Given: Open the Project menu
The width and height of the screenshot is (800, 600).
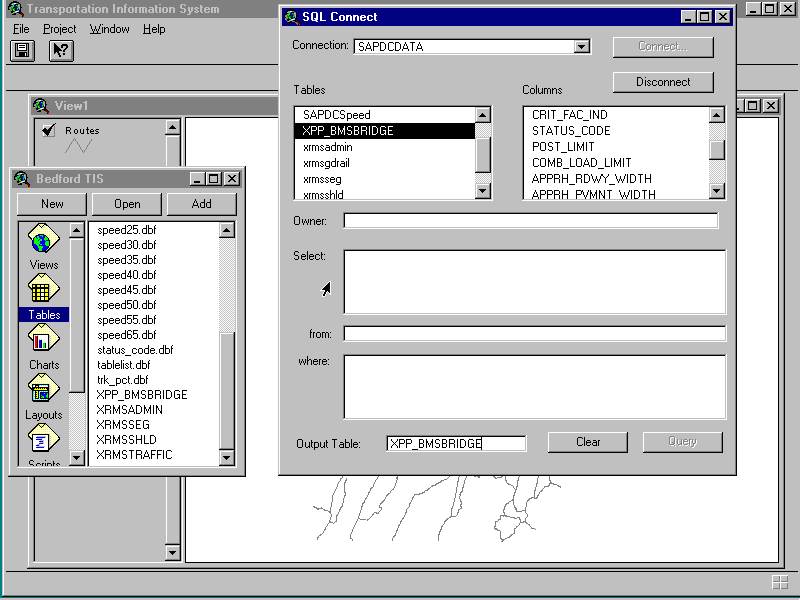Looking at the screenshot, I should click(60, 29).
